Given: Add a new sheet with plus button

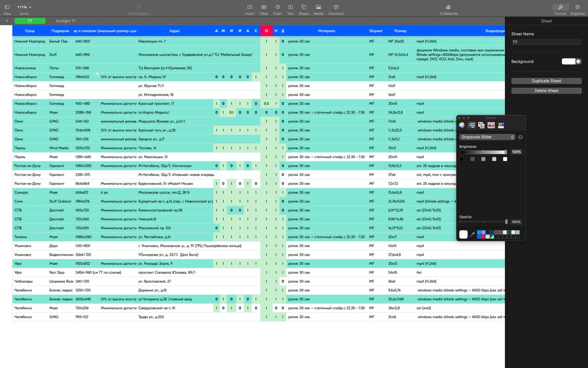Looking at the screenshot, I should coord(7,21).
